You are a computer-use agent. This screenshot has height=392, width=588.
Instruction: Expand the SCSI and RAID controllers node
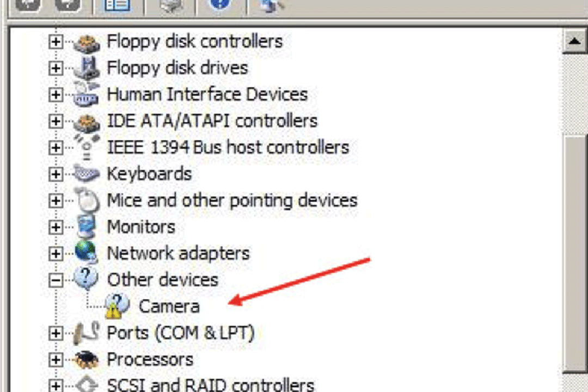56,385
